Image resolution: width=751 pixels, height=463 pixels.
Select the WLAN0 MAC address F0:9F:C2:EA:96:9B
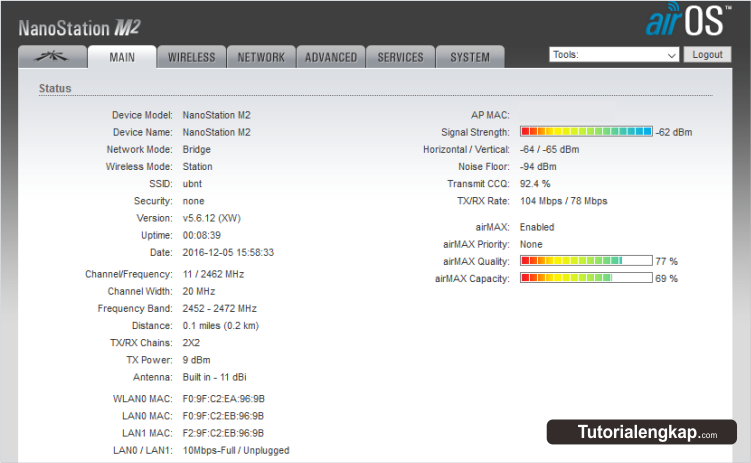click(224, 399)
